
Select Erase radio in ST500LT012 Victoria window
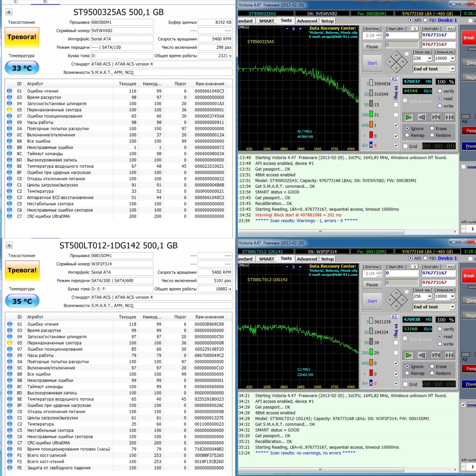(432, 366)
